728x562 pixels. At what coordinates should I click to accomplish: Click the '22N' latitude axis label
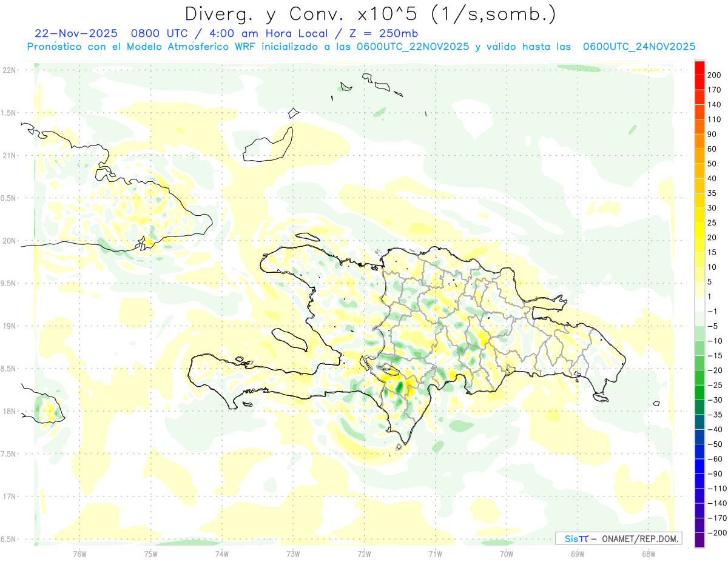[9, 70]
